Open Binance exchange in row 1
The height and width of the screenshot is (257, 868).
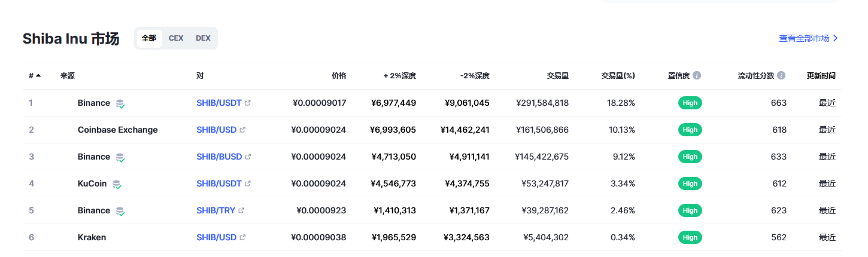click(x=94, y=103)
